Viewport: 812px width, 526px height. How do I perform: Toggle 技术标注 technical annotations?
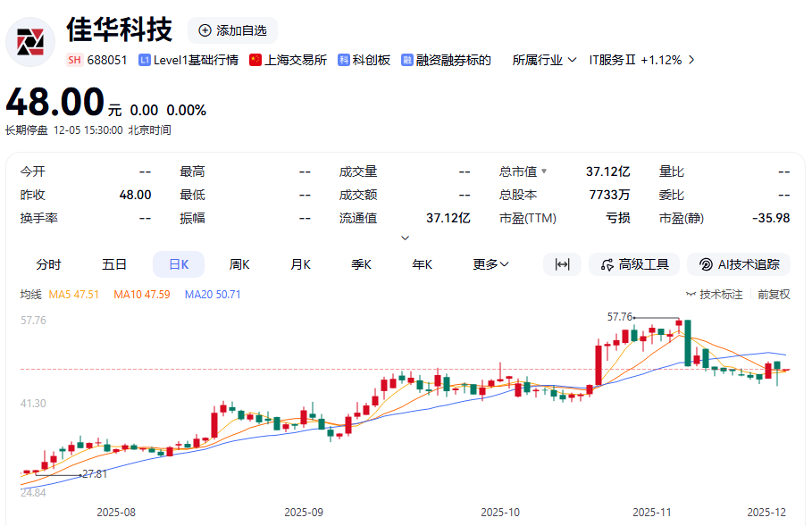714,294
